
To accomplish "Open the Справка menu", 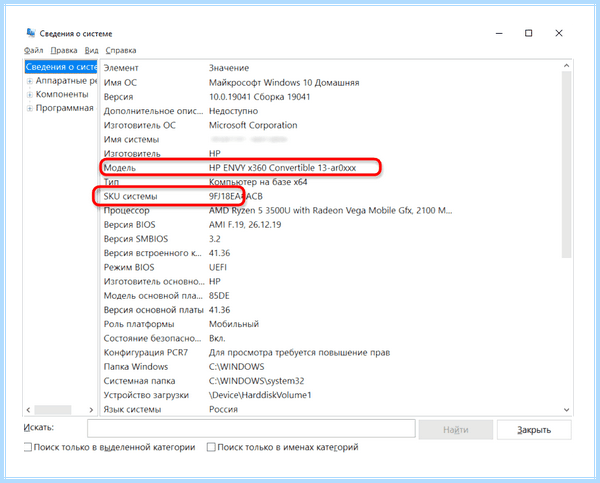I will click(x=121, y=51).
